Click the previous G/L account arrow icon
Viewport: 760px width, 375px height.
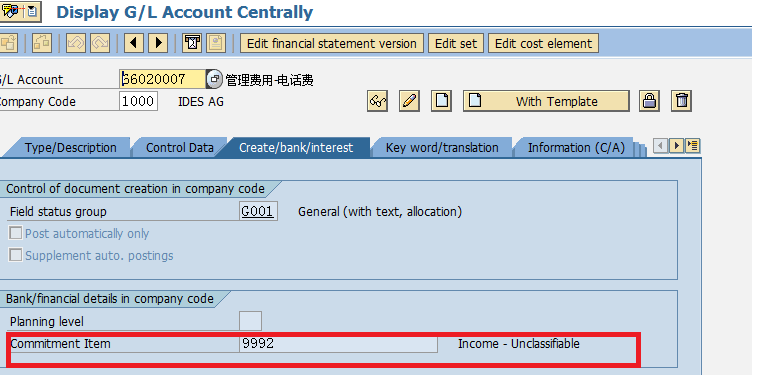134,43
